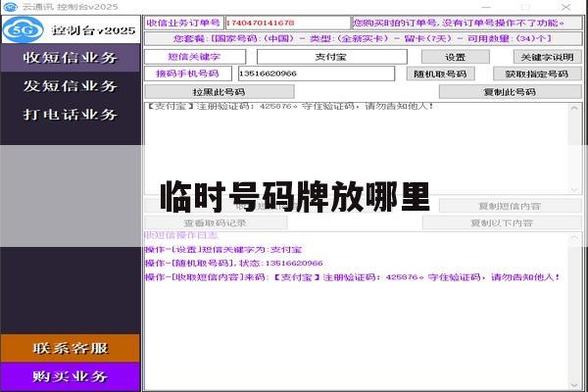Click the 您套餐 package info bar

[x=363, y=38]
